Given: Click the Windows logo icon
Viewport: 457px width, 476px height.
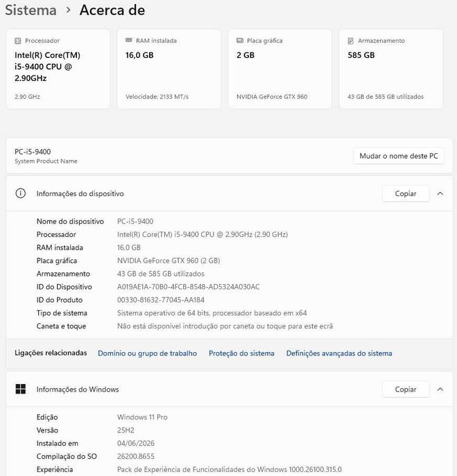Looking at the screenshot, I should point(20,389).
